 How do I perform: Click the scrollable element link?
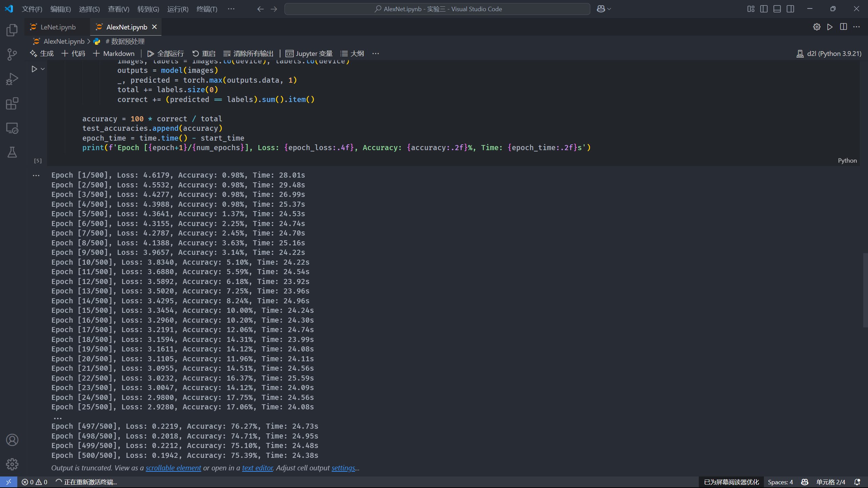[x=173, y=468]
